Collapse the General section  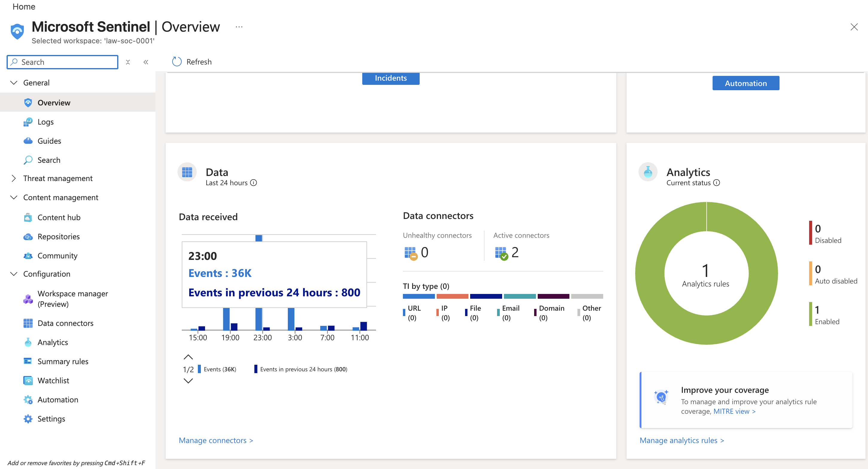[14, 83]
